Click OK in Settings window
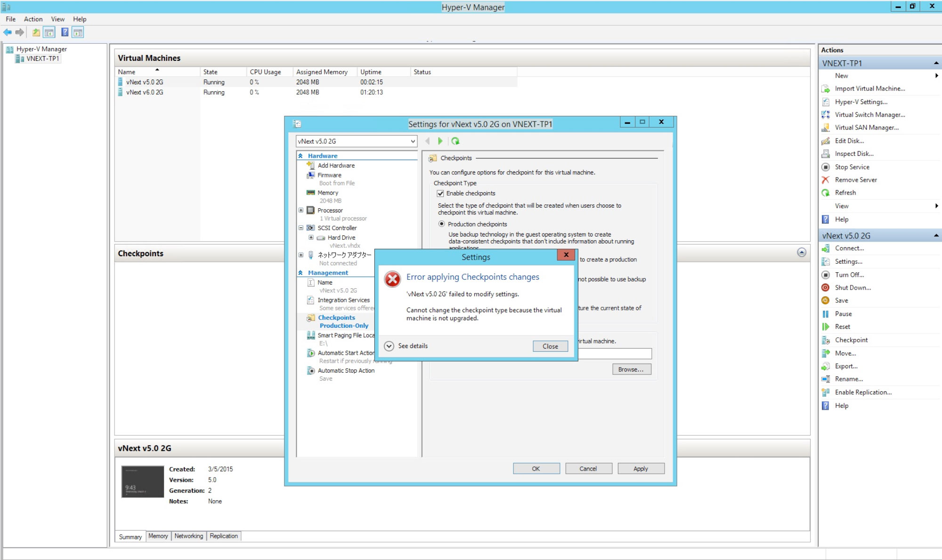942x560 pixels. click(x=536, y=469)
